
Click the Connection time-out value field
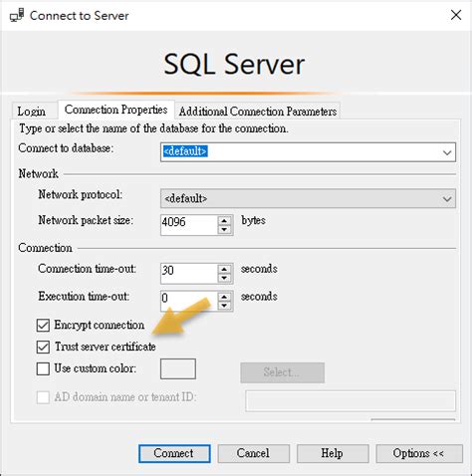(189, 274)
